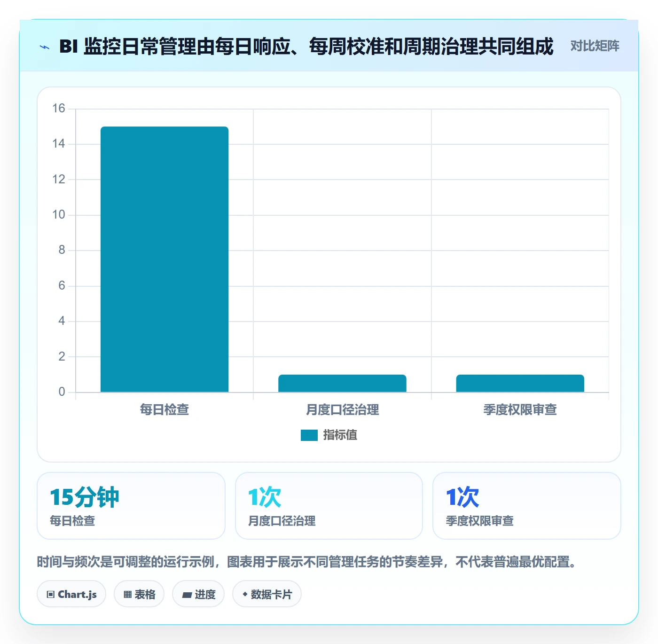Click the lightning bolt icon in header

coord(45,47)
